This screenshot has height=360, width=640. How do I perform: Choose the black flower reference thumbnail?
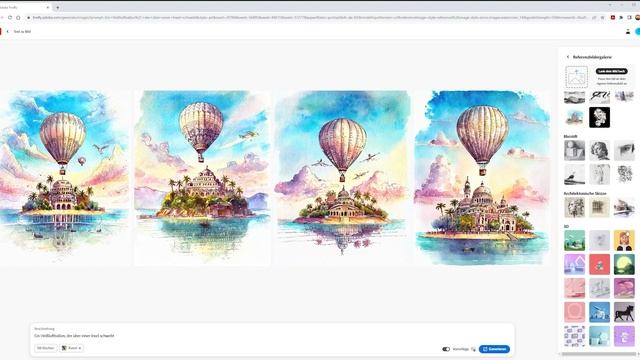599,117
